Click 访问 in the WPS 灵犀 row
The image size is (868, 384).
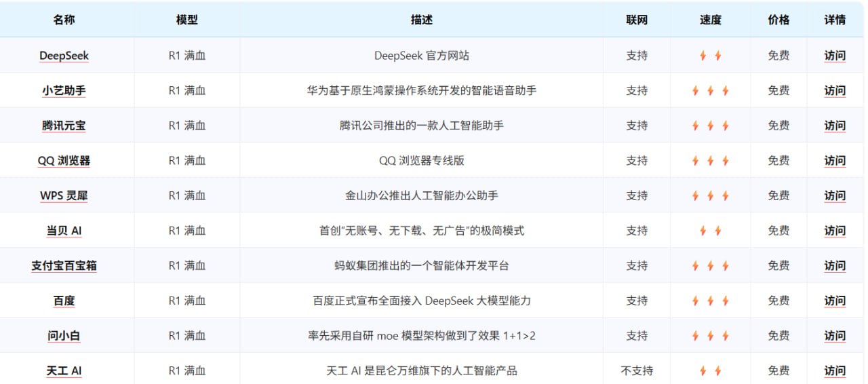pos(835,196)
